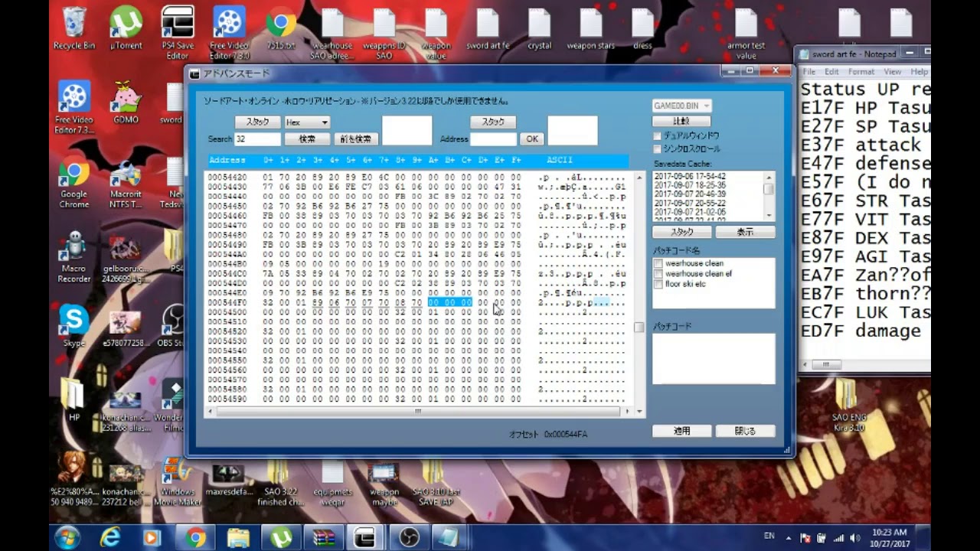Open Internet Explorer from taskbar
The width and height of the screenshot is (980, 551).
[110, 538]
